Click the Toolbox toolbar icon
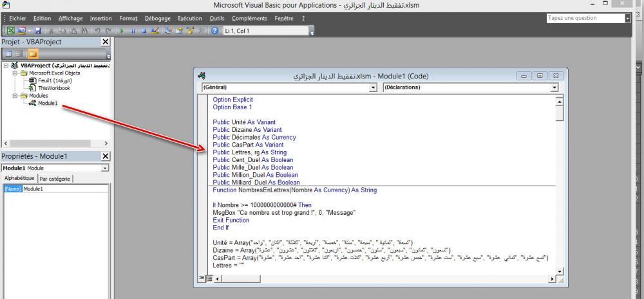Screen dimensions: 644x299 (x=201, y=31)
